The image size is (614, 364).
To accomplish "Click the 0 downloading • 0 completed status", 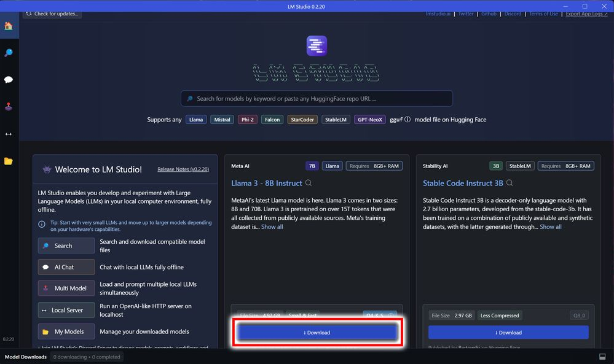I will pos(87,357).
